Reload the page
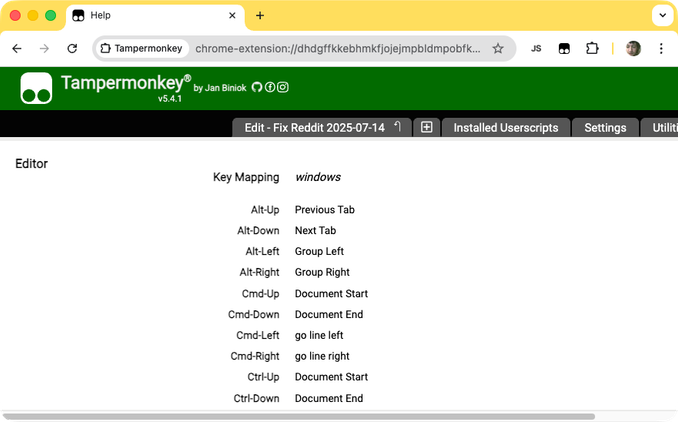Viewport: 678px width, 422px height. (72, 48)
